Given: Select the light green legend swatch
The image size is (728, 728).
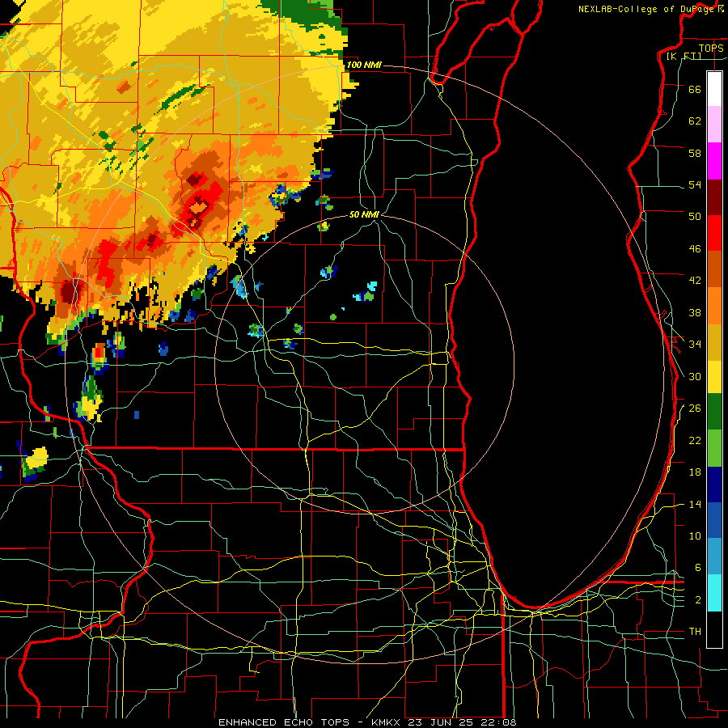Looking at the screenshot, I should tap(714, 448).
